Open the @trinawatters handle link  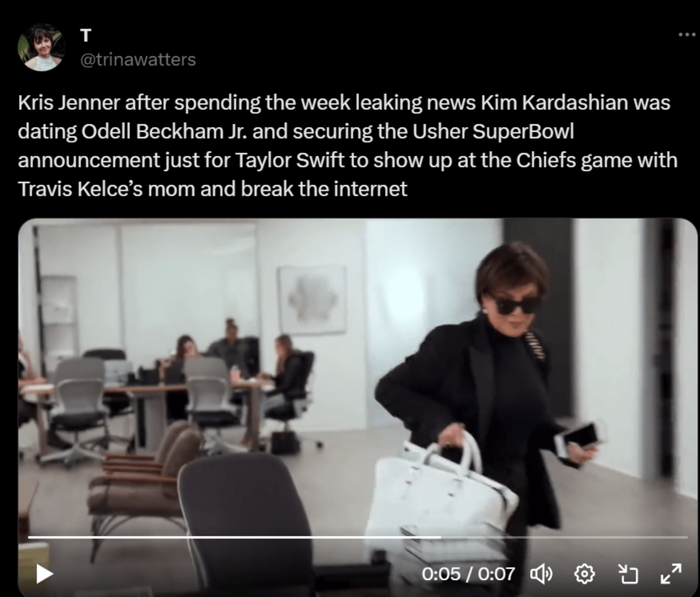[x=137, y=59]
